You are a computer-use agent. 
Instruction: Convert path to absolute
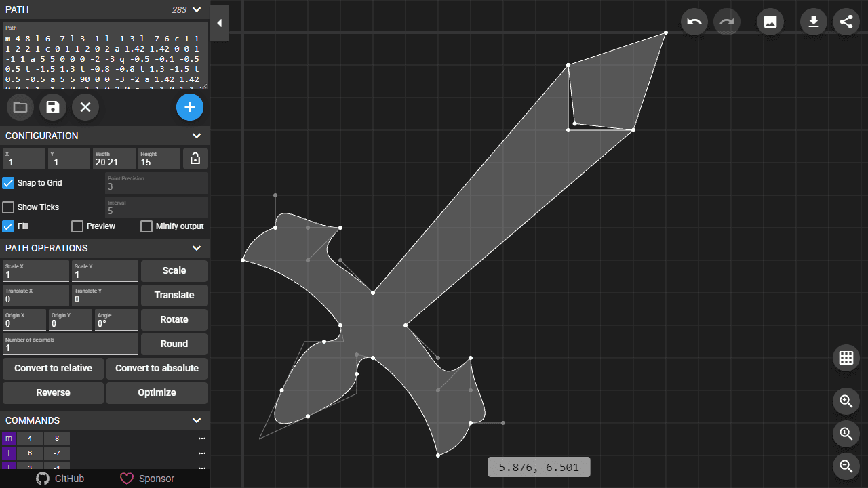tap(157, 368)
